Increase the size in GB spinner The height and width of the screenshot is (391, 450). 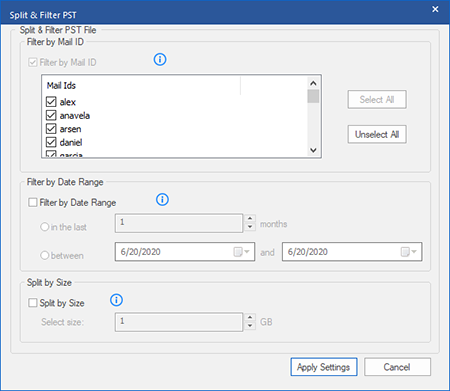tap(250, 317)
